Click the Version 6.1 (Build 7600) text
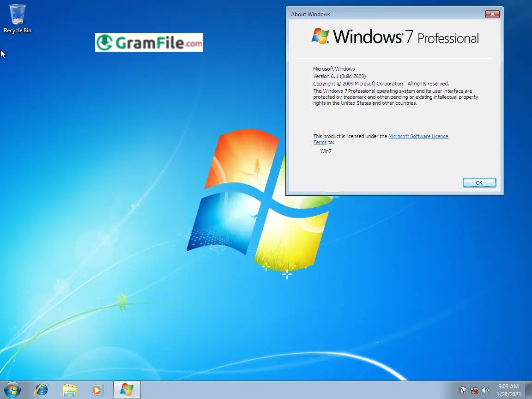 [x=339, y=76]
